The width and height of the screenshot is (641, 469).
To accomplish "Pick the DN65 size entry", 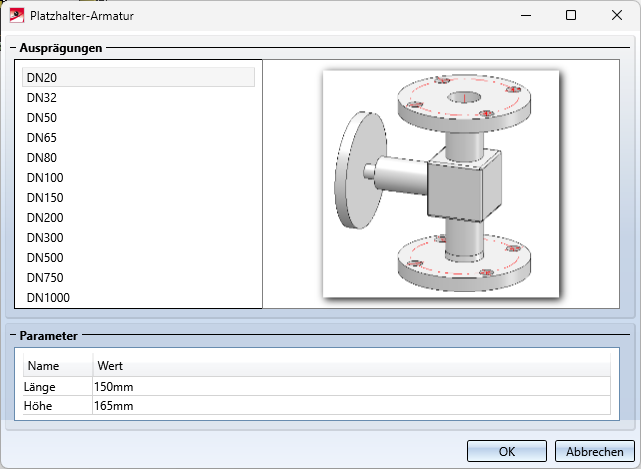I will point(138,138).
